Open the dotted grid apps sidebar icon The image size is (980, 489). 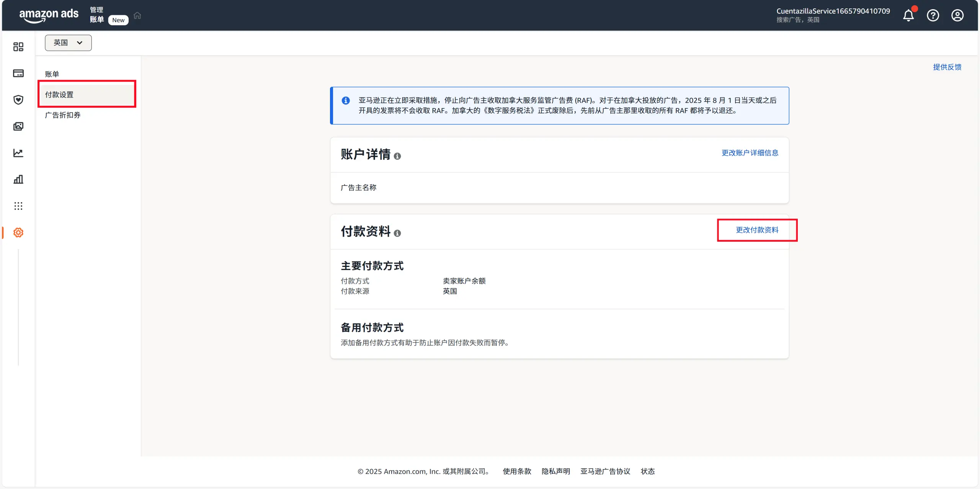point(18,206)
